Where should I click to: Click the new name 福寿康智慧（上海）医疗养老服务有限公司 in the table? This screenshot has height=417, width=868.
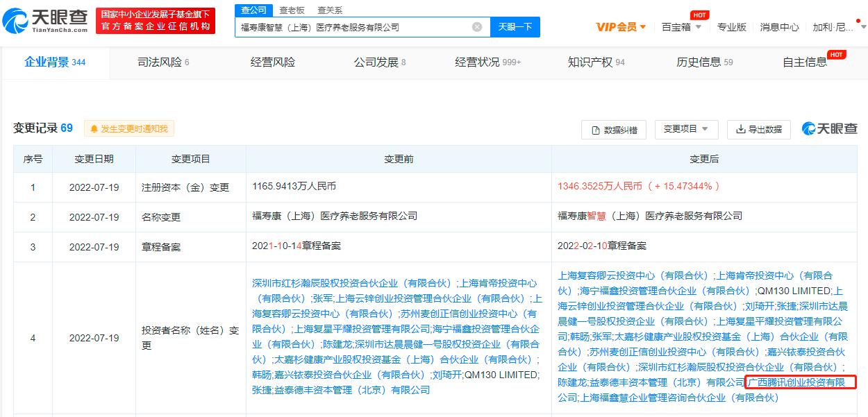tap(650, 216)
